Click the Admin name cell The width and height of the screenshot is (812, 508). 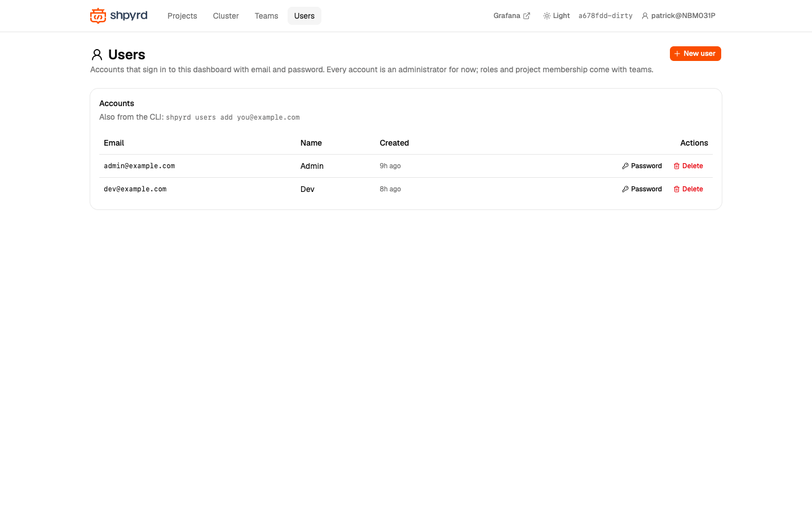click(312, 166)
